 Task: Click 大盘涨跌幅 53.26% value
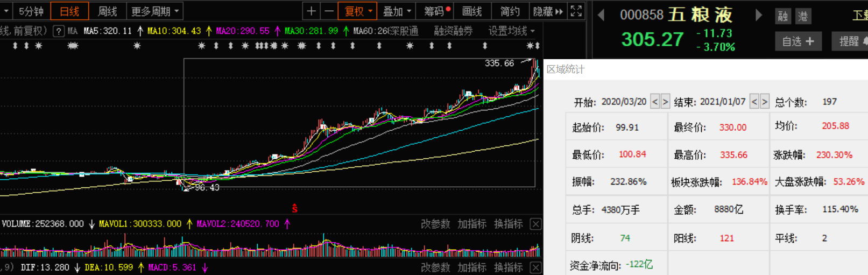coord(849,182)
